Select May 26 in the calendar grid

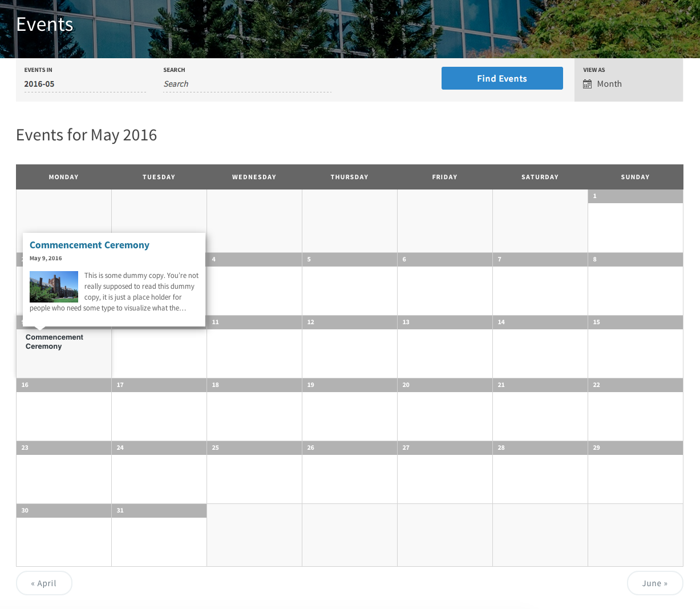pyautogui.click(x=349, y=478)
